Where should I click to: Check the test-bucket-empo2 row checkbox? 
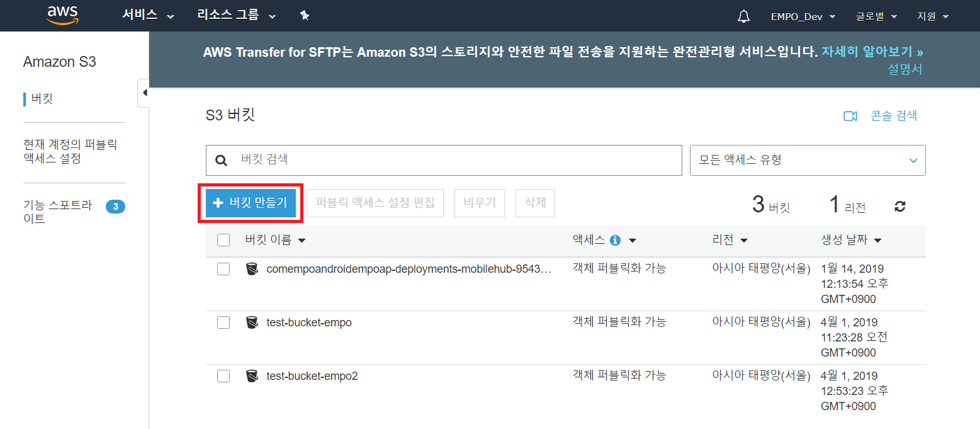pyautogui.click(x=223, y=376)
